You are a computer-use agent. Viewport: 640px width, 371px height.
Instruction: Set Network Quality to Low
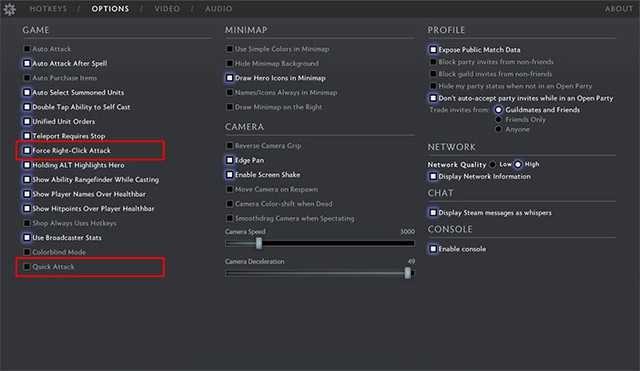click(x=493, y=164)
